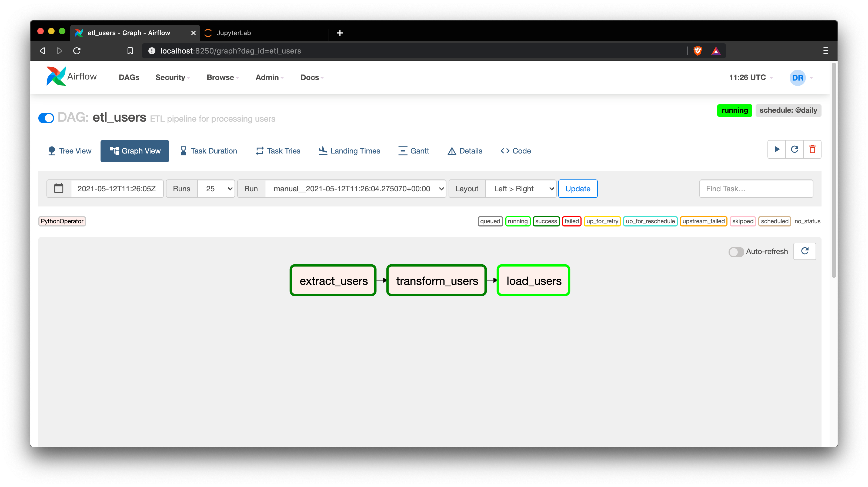
Task: Switch to the Tree View tab
Action: [x=70, y=151]
